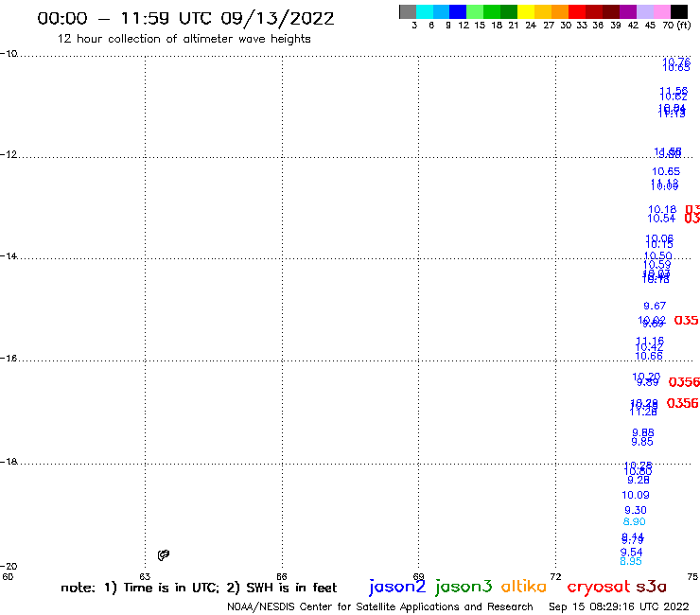
Task: Click the '24' color scale label
Action: 531,26
